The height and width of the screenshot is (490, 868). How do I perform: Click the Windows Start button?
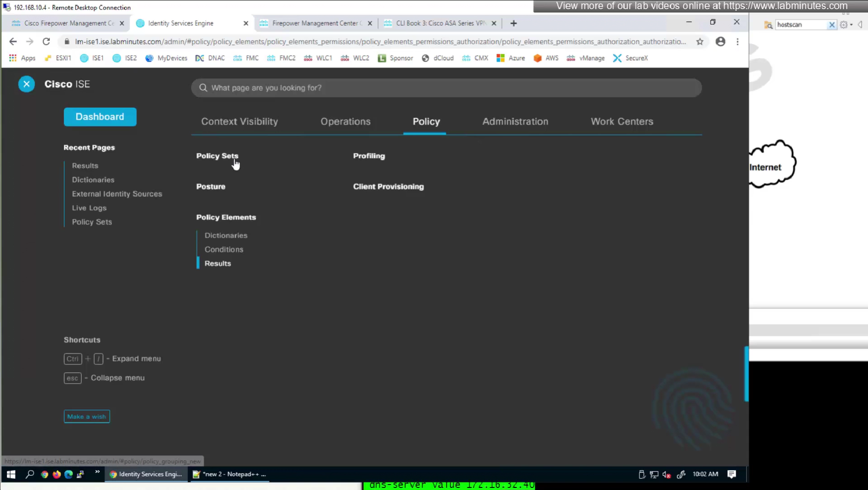11,474
